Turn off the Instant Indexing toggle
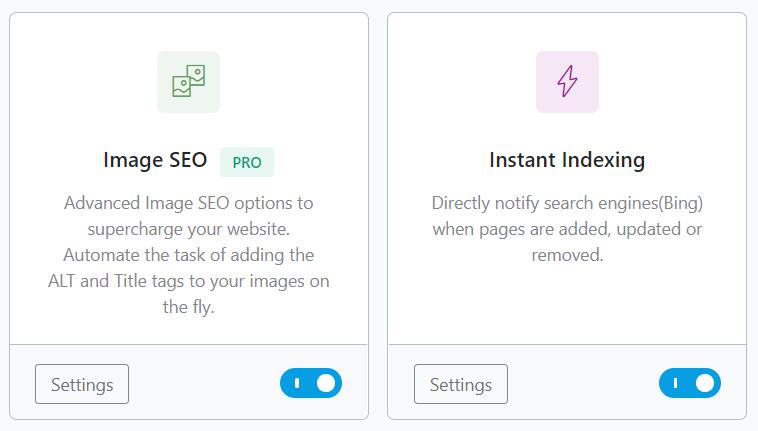Image resolution: width=758 pixels, height=431 pixels. [x=690, y=383]
